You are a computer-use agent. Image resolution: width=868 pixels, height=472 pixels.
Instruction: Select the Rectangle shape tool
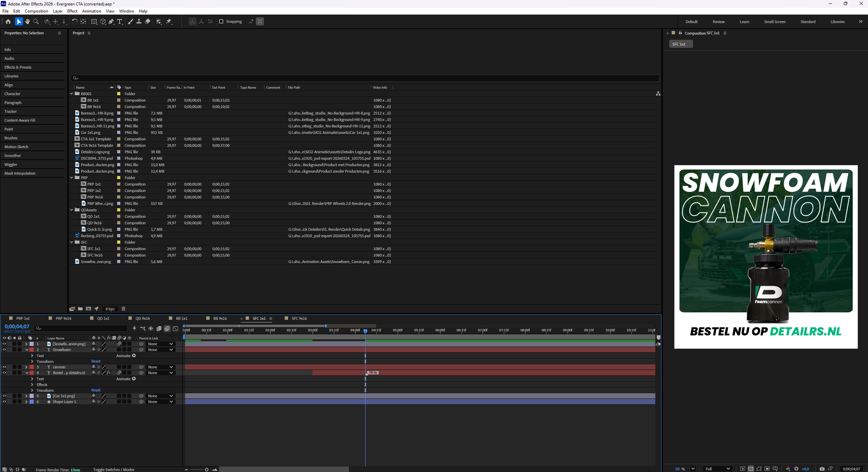(94, 22)
